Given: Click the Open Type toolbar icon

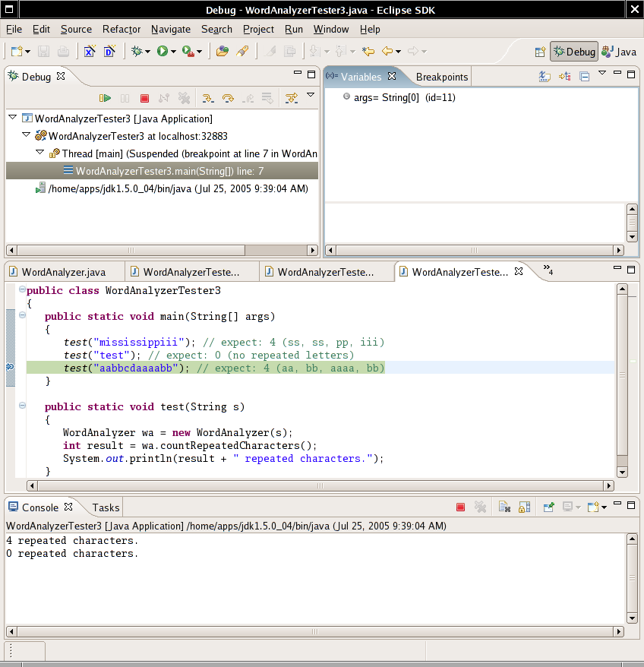Looking at the screenshot, I should [222, 52].
